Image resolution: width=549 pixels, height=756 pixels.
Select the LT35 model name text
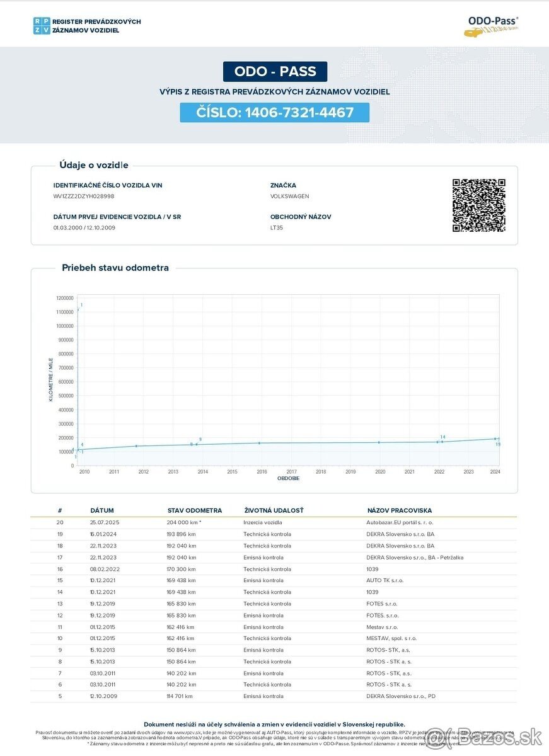coord(276,227)
